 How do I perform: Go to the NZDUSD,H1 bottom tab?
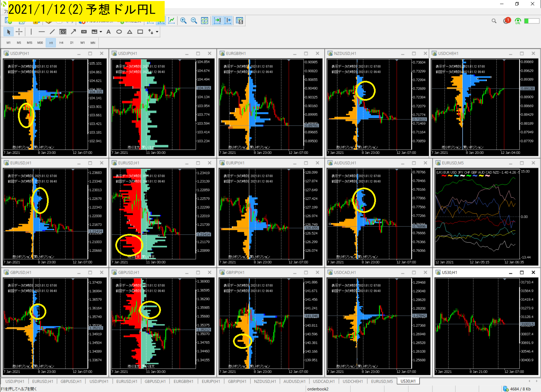click(x=265, y=382)
